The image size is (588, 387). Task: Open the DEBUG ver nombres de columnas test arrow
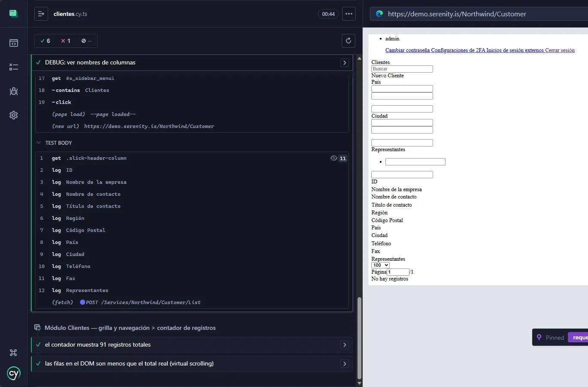[345, 63]
